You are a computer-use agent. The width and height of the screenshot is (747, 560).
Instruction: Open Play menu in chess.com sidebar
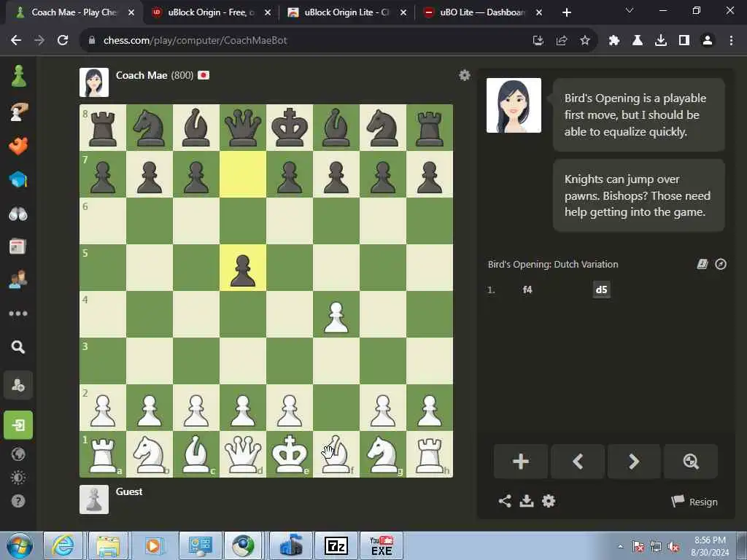tap(18, 112)
